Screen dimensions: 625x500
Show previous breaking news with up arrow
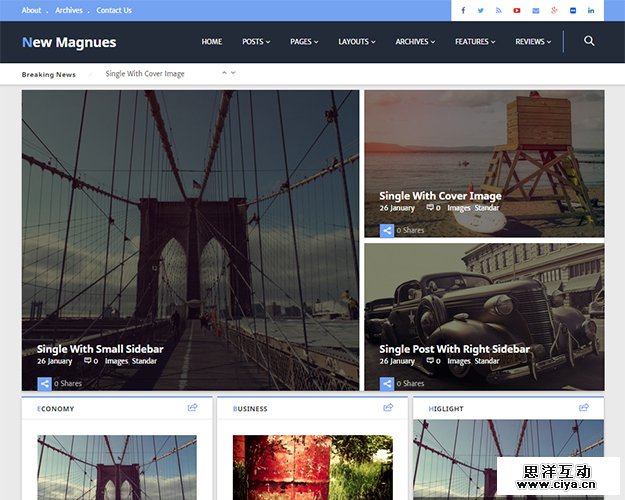224,72
